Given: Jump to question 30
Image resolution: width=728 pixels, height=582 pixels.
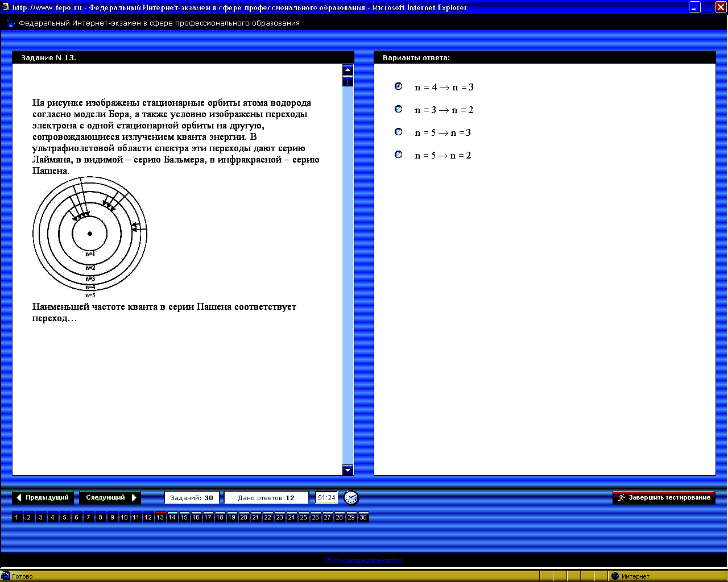Looking at the screenshot, I should click(x=363, y=517).
